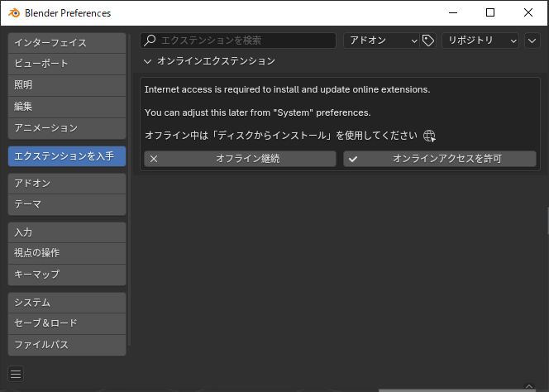The height and width of the screenshot is (392, 549).
Task: Allow online access with オンラインアクセスを許可
Action: (x=439, y=159)
